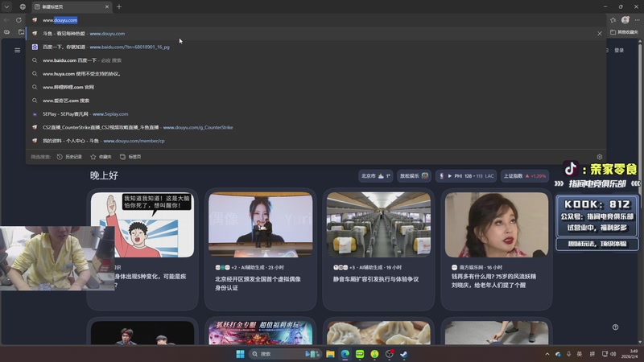The image size is (644, 362).
Task: Remove the first suggestion with X
Action: coord(599,34)
